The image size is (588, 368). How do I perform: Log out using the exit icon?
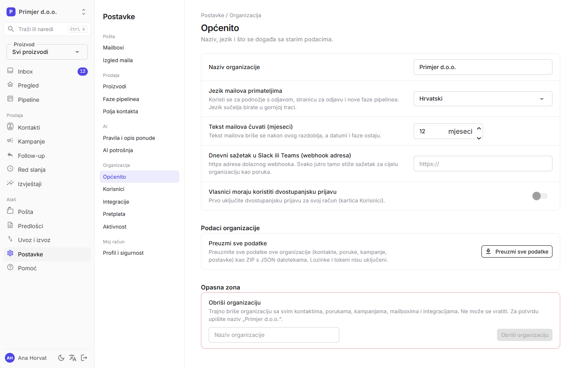click(x=84, y=358)
